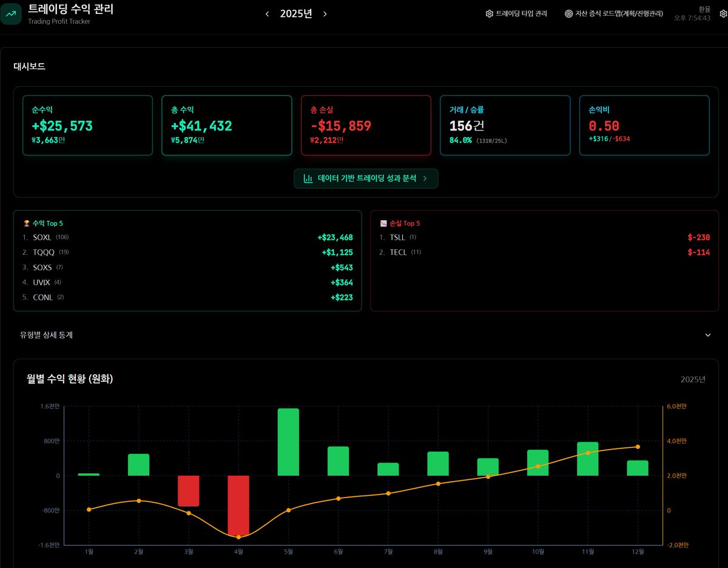Screen dimensions: 728x568
Task: Click bar chart icon in analysis button
Action: click(x=308, y=178)
